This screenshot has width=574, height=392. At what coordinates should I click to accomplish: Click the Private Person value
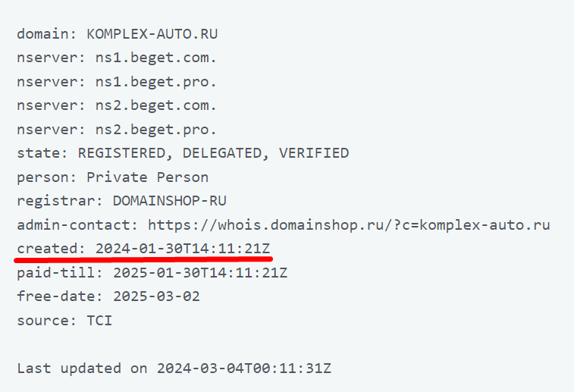pos(147,177)
